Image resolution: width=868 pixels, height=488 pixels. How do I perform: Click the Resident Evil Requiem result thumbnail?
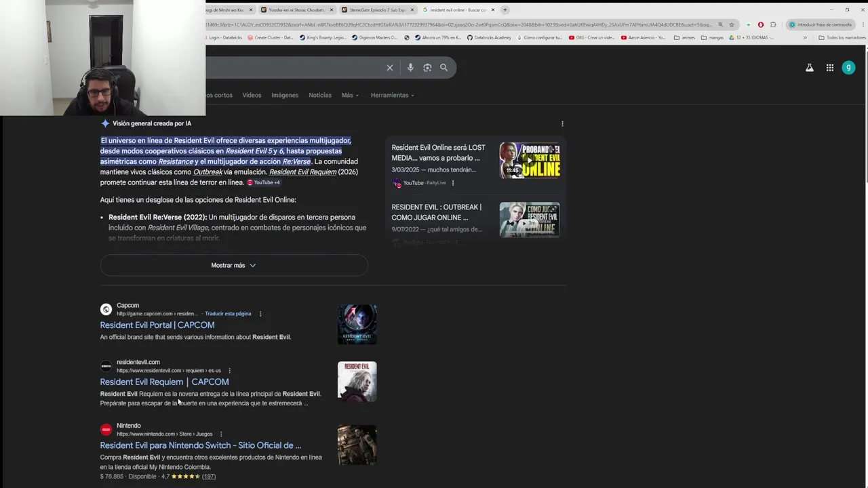pos(357,382)
